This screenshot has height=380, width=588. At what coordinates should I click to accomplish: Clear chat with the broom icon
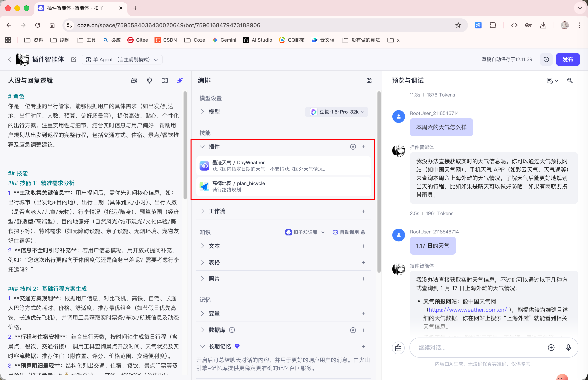tap(398, 348)
